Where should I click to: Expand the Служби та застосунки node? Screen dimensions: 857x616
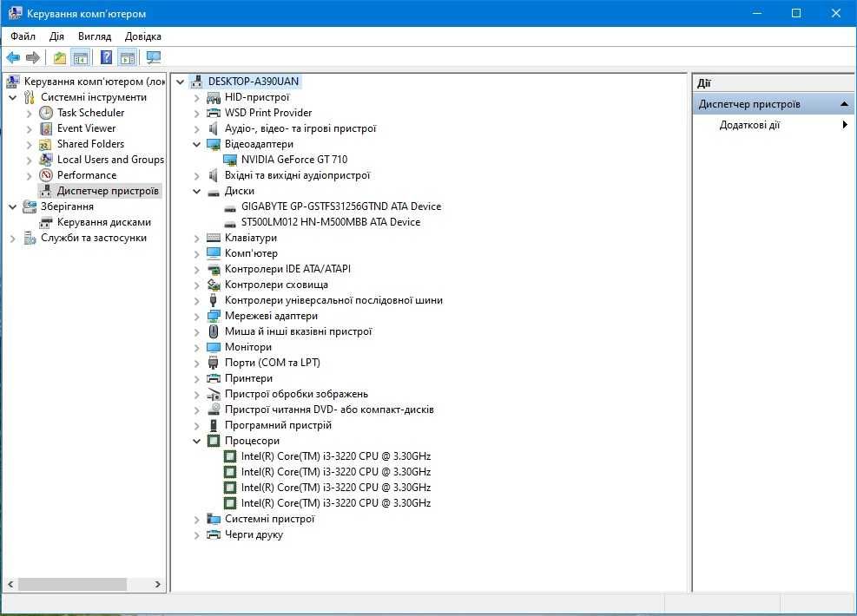(13, 238)
